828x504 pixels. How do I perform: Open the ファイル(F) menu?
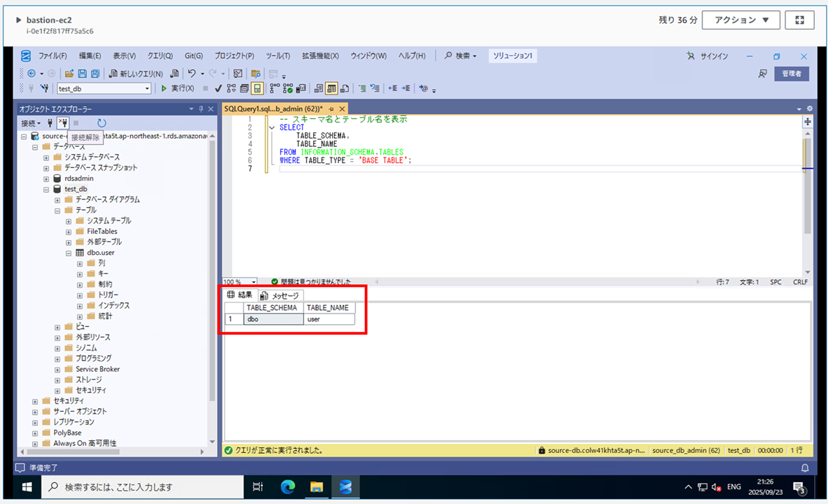(53, 55)
